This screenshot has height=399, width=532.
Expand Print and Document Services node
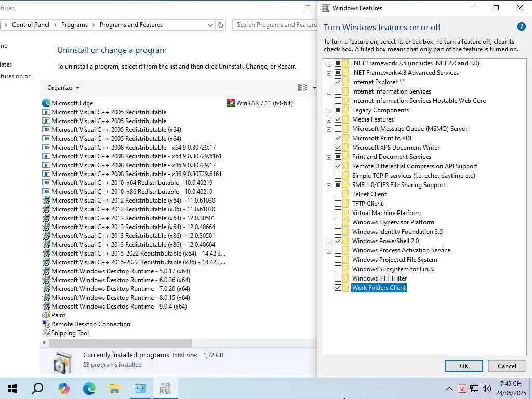tap(329, 157)
